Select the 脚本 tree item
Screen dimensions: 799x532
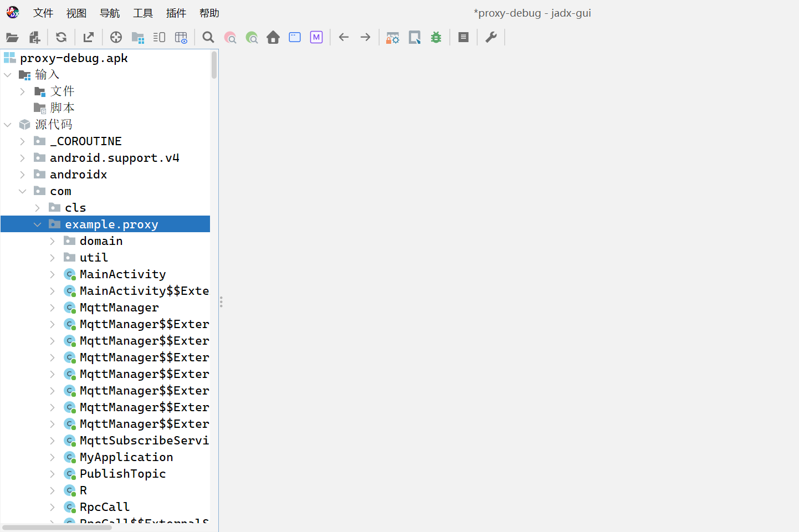point(62,108)
